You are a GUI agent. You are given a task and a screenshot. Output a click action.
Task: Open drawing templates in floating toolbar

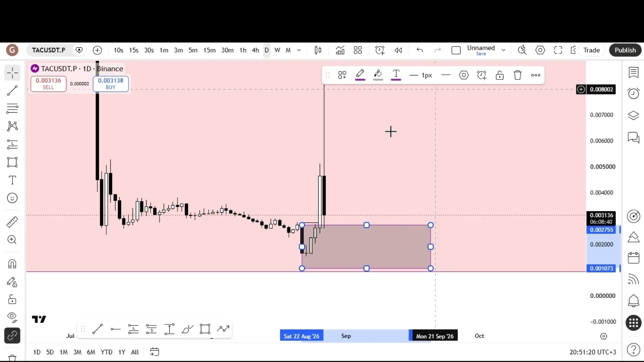[342, 75]
